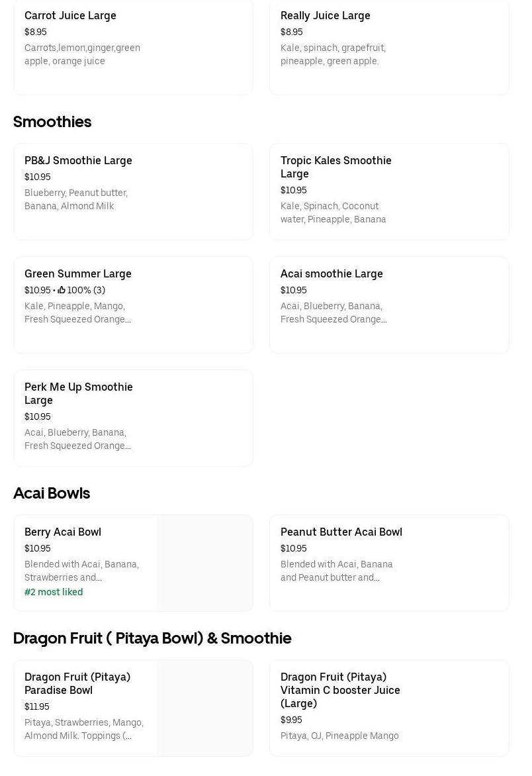Click the #2 most liked label

coord(54,592)
